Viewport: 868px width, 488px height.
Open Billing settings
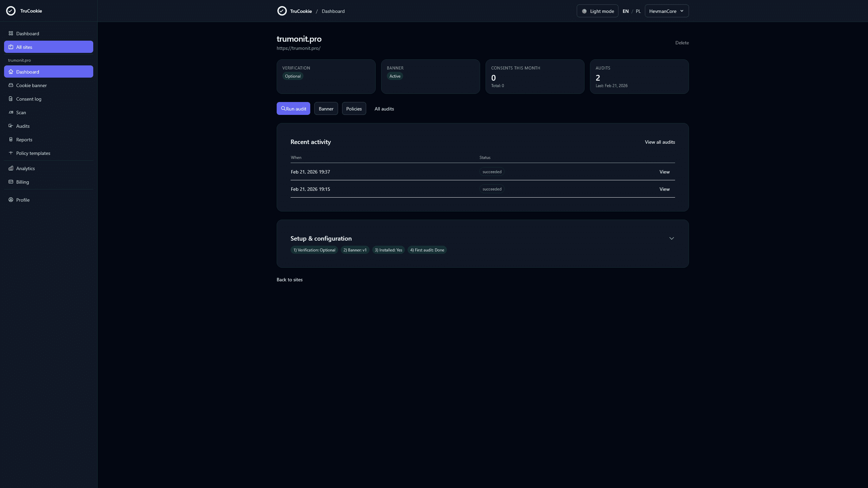pos(23,182)
